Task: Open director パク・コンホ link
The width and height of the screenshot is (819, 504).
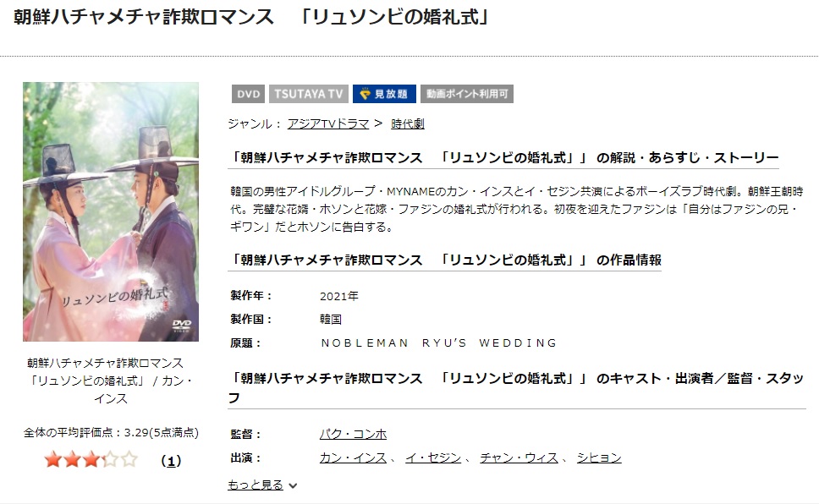Action: 353,434
